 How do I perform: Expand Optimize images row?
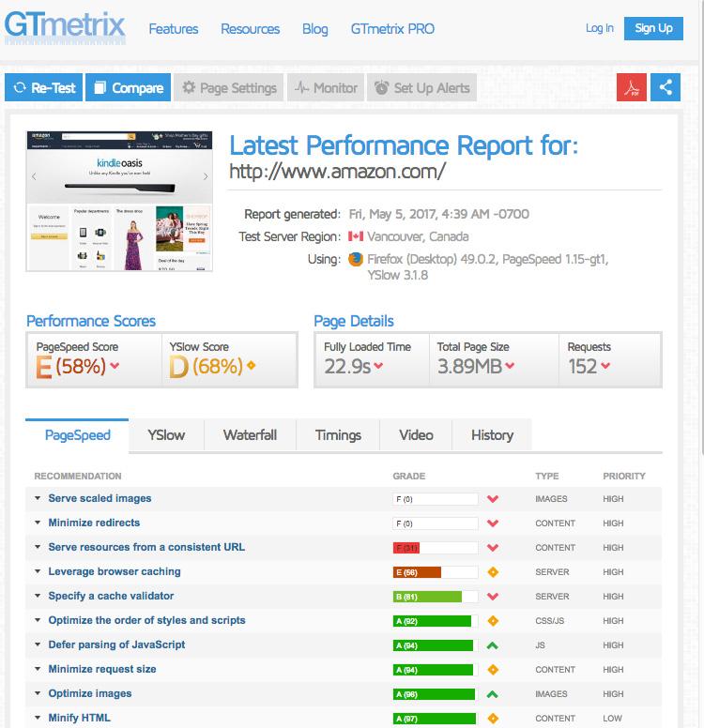pos(38,693)
